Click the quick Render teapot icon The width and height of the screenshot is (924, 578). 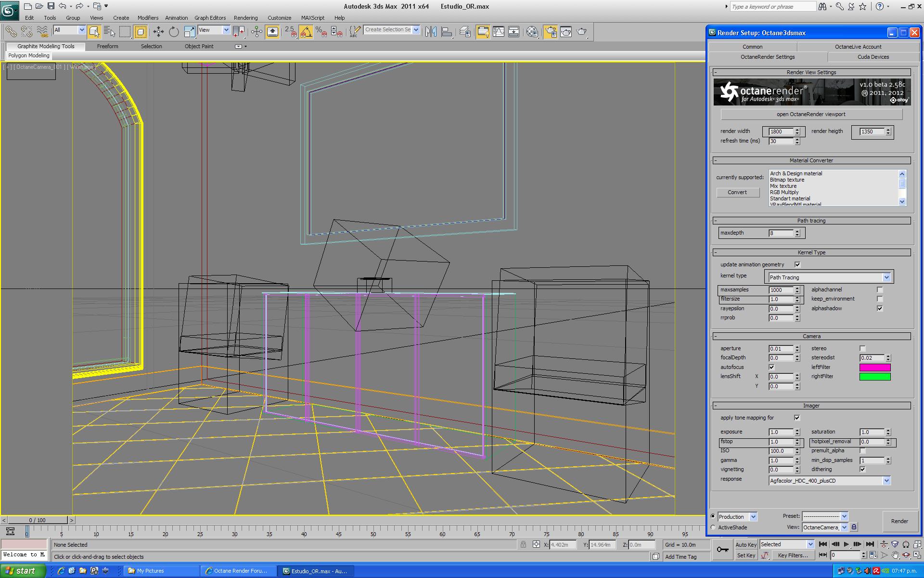pyautogui.click(x=582, y=32)
